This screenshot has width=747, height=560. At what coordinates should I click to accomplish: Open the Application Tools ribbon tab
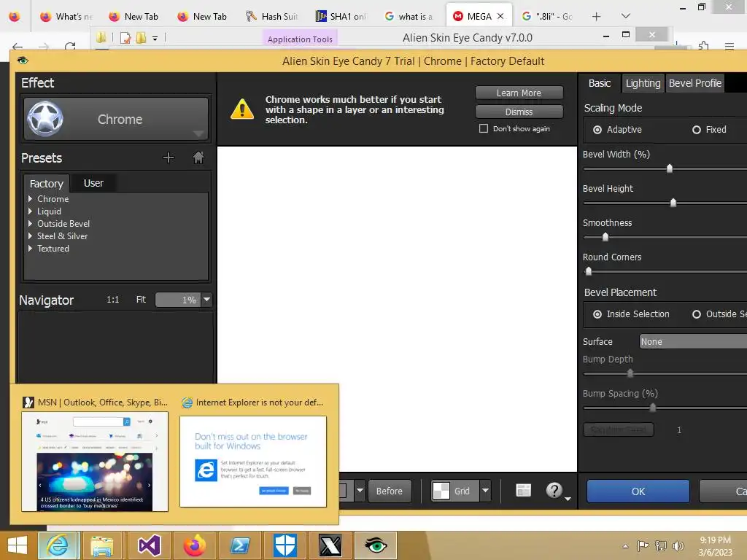300,39
